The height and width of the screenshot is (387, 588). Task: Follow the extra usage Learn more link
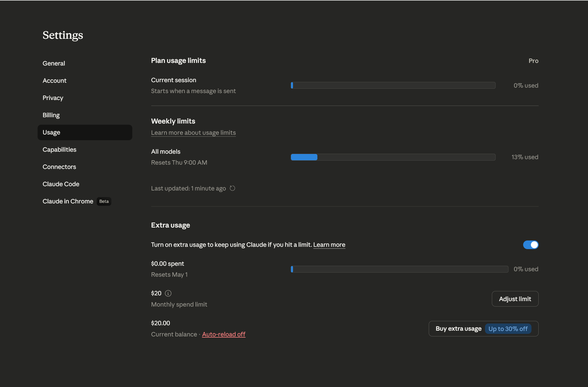click(x=329, y=245)
